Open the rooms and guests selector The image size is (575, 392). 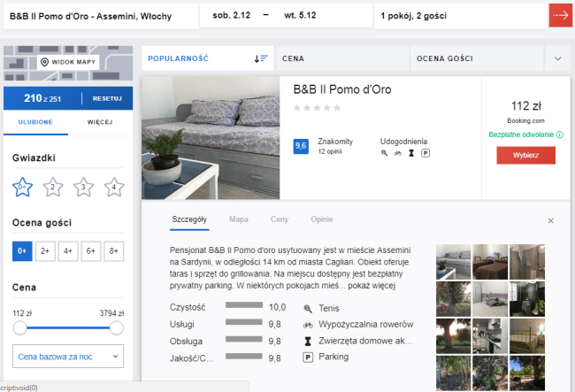coord(455,16)
